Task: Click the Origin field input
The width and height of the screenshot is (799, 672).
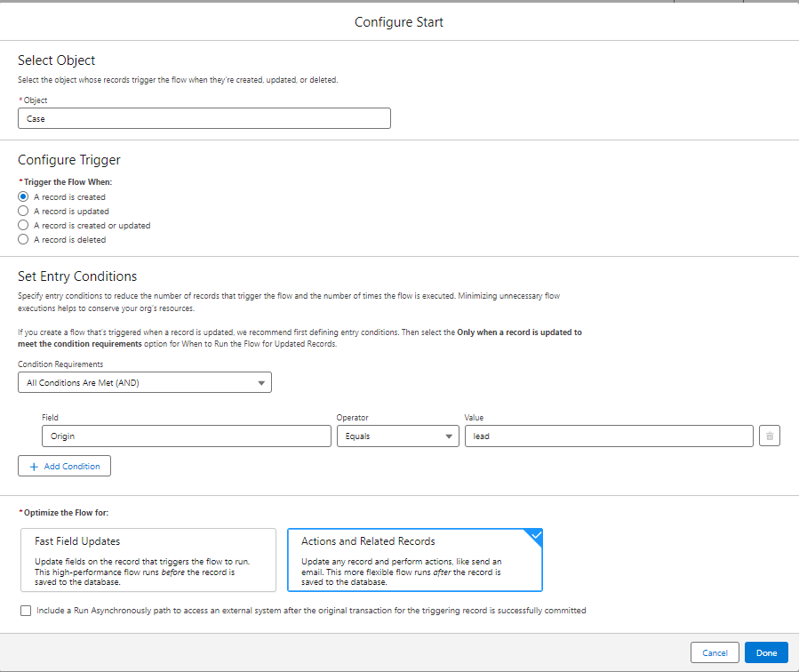Action: point(186,436)
